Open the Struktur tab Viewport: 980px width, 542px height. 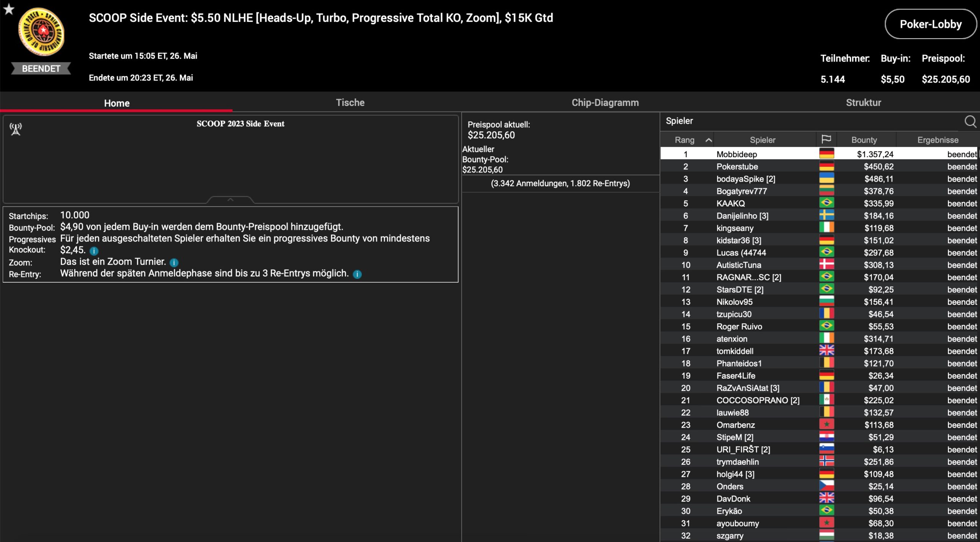pyautogui.click(x=863, y=103)
